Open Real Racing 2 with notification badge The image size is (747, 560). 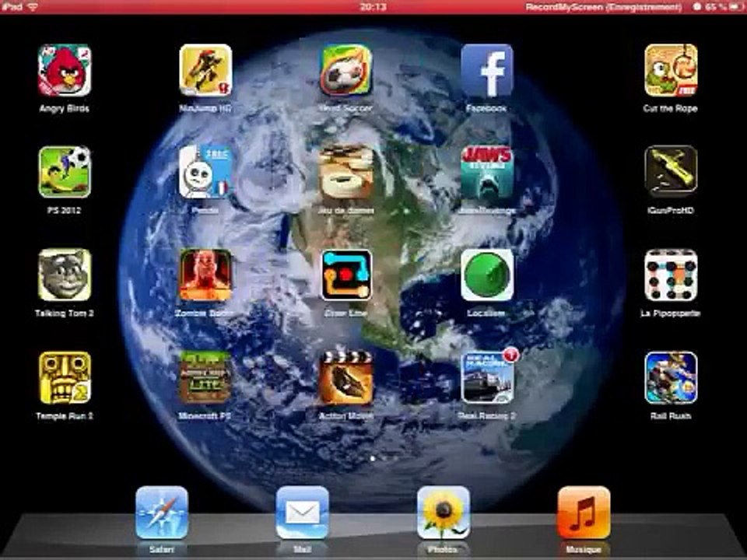pos(487,378)
